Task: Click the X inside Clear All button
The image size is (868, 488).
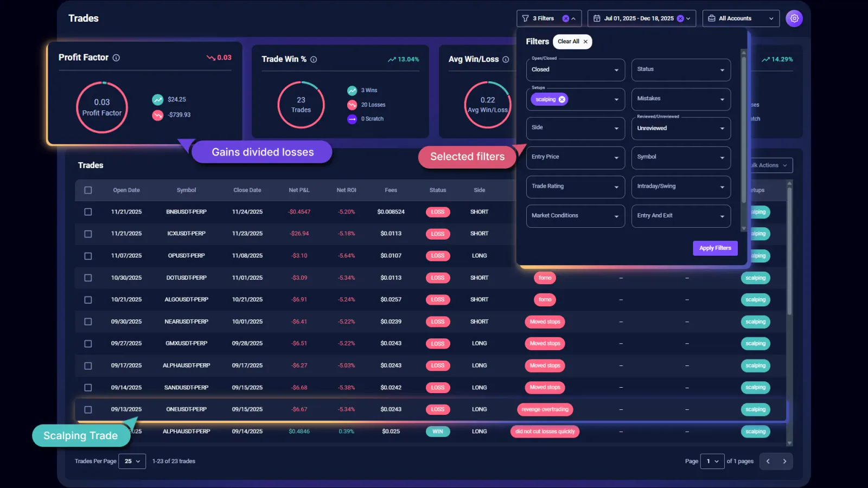Action: point(585,42)
